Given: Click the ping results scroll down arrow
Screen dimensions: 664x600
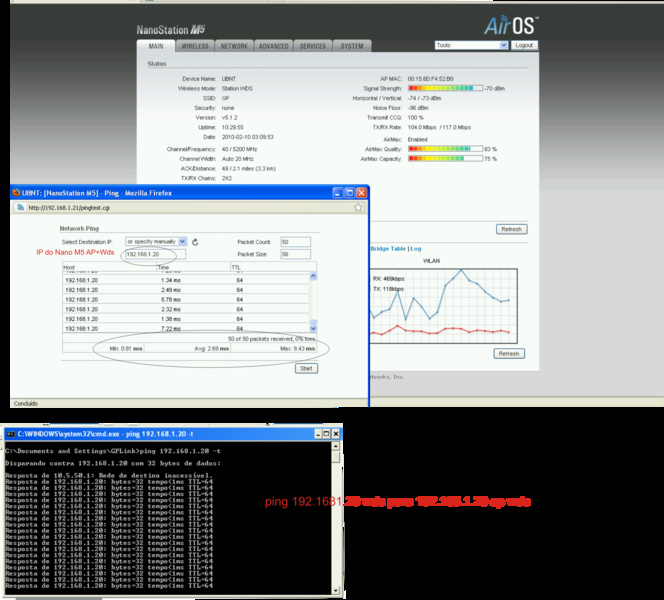Looking at the screenshot, I should 313,328.
